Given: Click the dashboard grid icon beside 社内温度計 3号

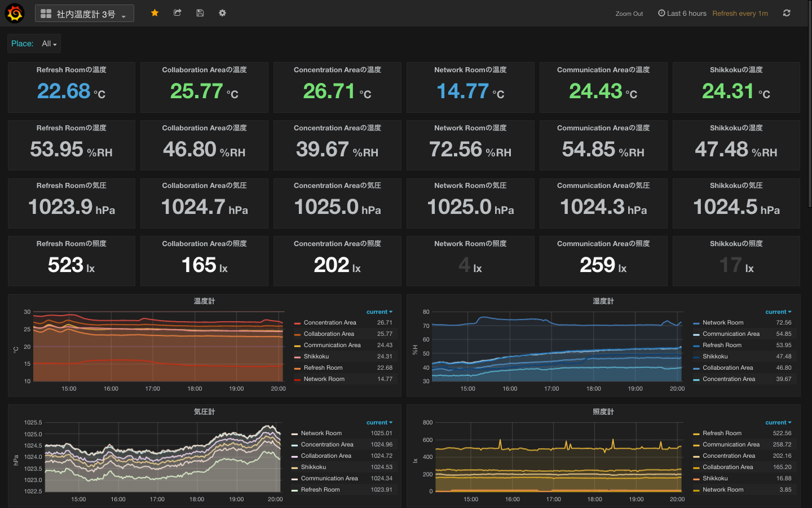Looking at the screenshot, I should coord(46,14).
